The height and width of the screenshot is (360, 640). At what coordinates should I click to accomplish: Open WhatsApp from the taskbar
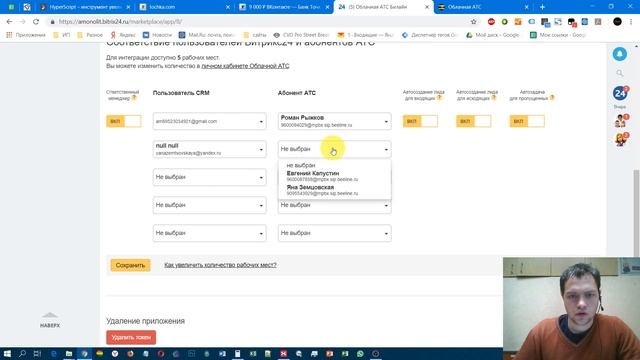point(360,353)
